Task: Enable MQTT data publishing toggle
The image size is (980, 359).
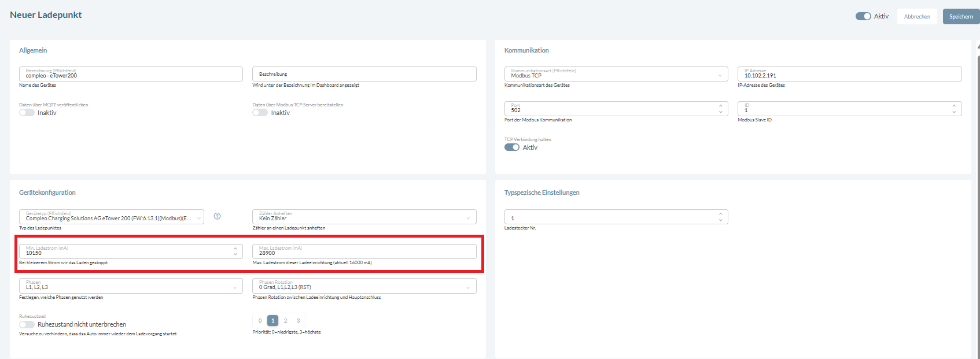Action: point(27,113)
